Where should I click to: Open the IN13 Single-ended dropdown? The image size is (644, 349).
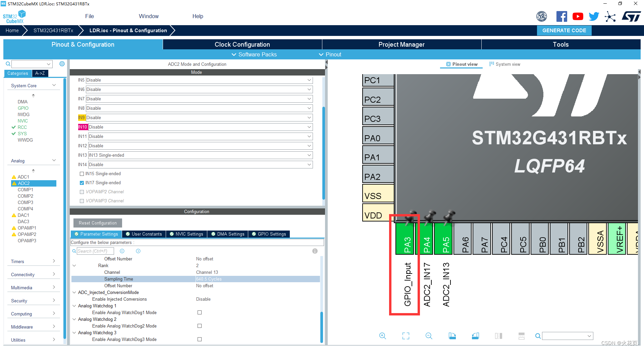point(201,155)
